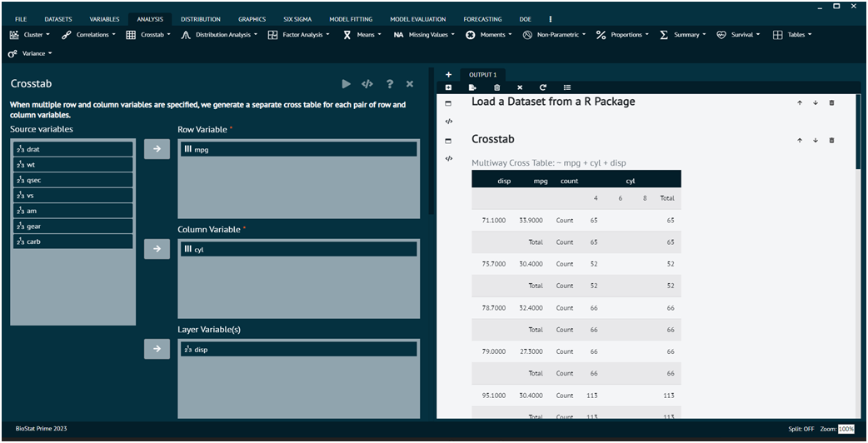868x443 pixels.
Task: Add new output tab with plus icon
Action: 448,75
